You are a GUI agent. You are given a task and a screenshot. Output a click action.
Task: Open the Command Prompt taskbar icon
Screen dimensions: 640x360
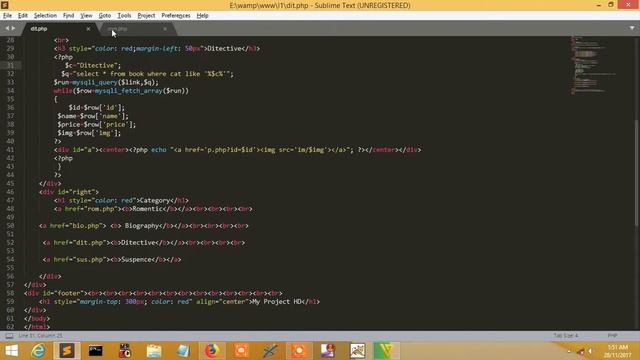click(x=96, y=351)
